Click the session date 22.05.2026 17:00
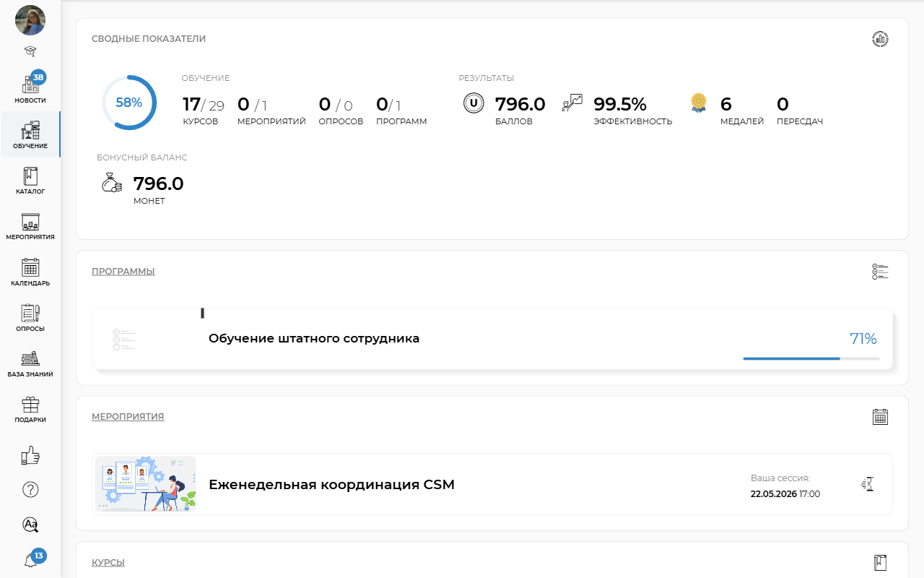 pos(785,494)
